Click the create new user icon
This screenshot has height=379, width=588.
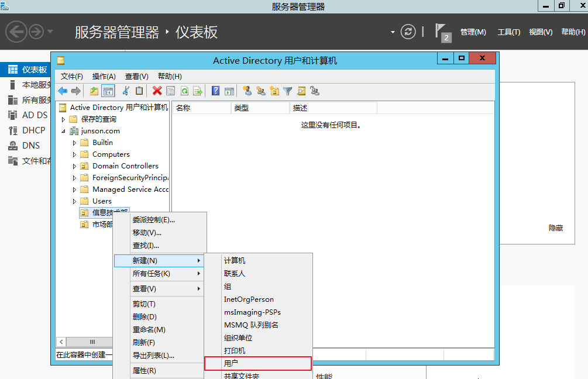247,91
